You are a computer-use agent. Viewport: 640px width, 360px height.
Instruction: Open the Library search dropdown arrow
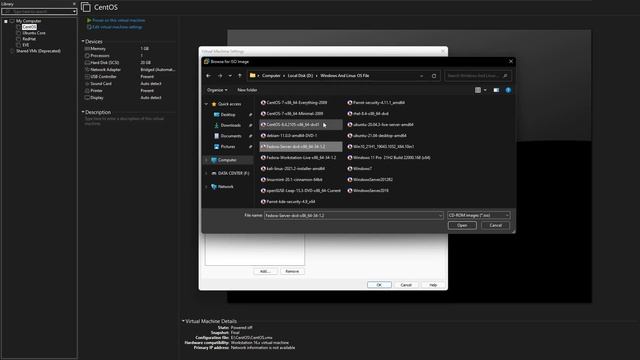point(74,11)
